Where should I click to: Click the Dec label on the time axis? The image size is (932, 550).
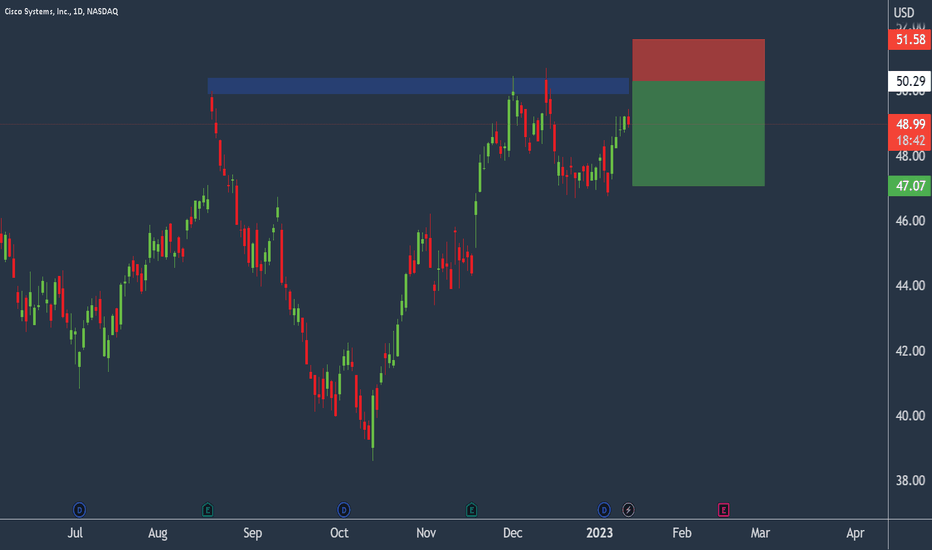pyautogui.click(x=512, y=533)
